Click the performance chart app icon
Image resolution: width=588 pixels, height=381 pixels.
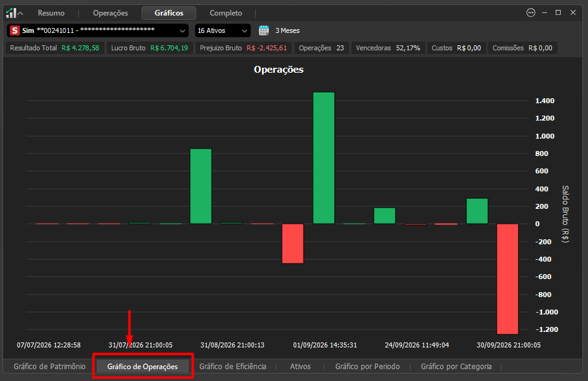coord(11,13)
